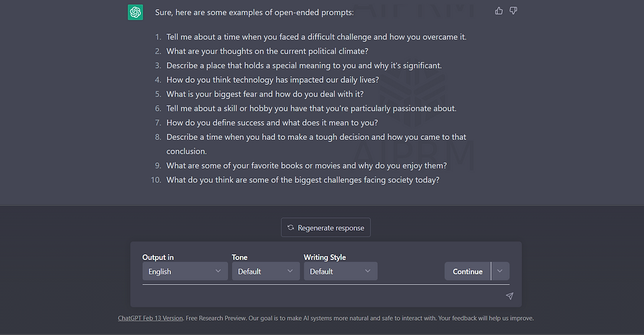The height and width of the screenshot is (335, 644).
Task: Click the thumbs down icon
Action: (513, 11)
